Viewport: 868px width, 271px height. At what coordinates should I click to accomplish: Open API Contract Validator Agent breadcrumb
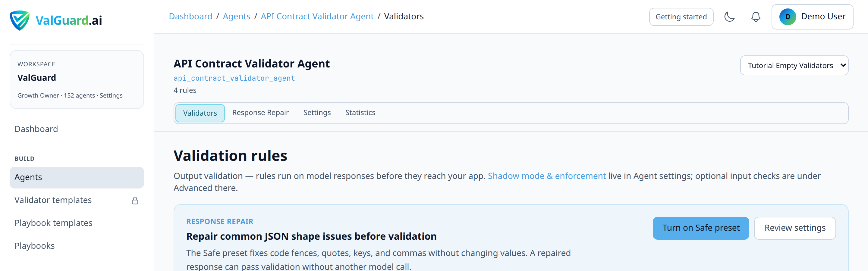click(317, 16)
